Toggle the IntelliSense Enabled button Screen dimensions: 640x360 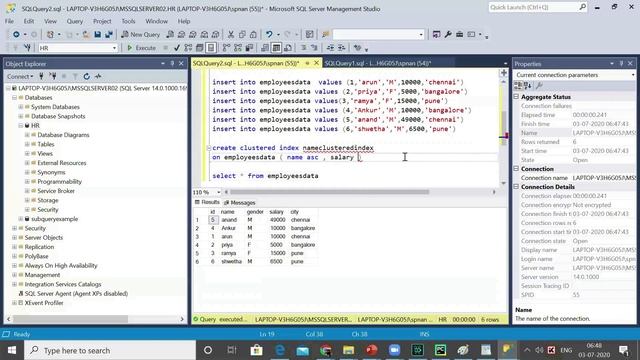tap(211, 48)
